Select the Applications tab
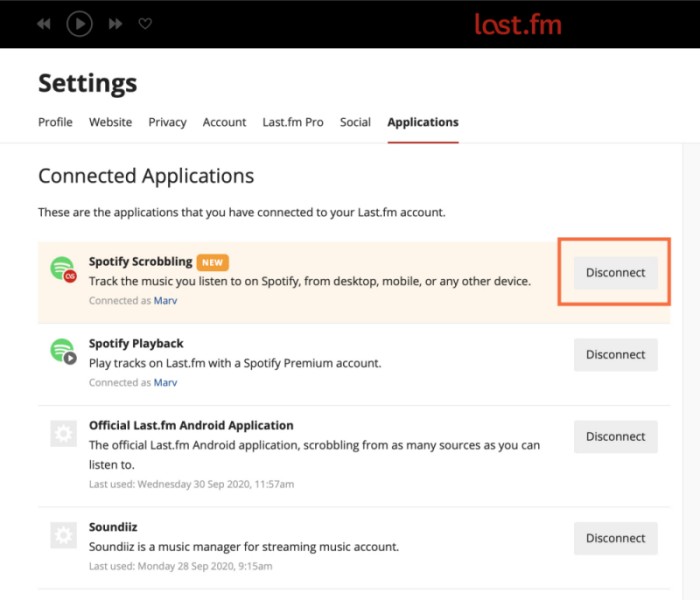 [423, 122]
